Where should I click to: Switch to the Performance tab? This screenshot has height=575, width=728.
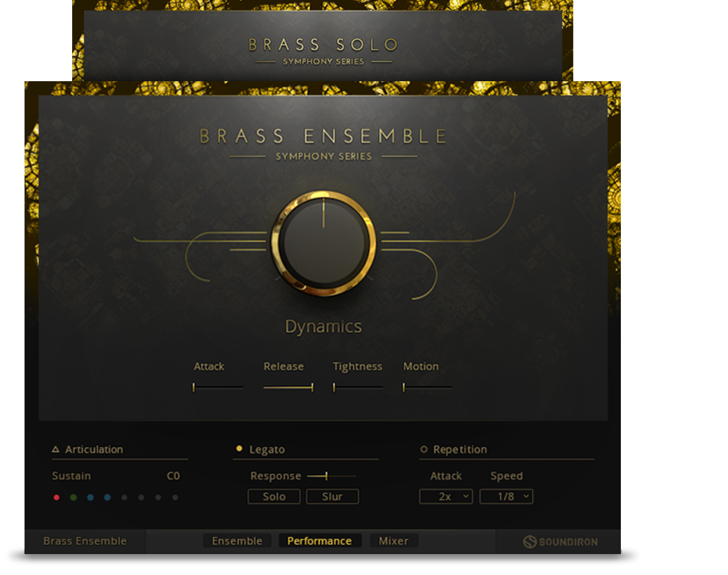[x=319, y=541]
